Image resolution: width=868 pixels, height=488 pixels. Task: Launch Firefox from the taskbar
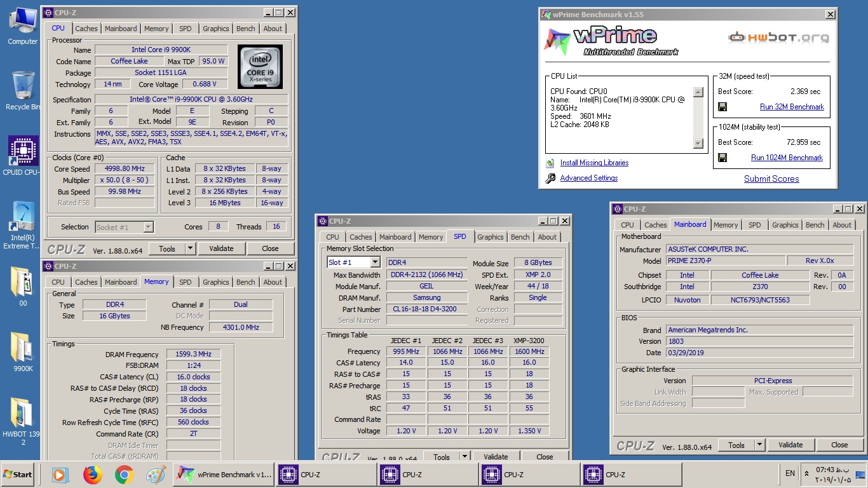pyautogui.click(x=93, y=475)
